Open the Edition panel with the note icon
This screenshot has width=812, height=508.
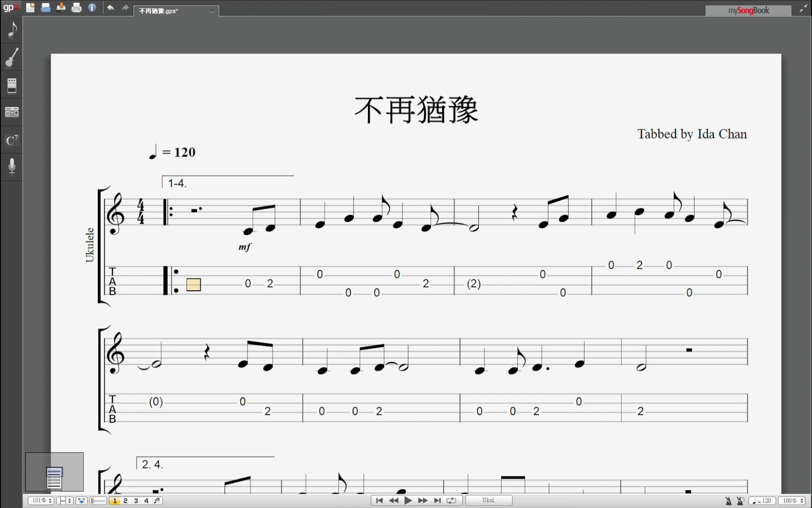pos(12,30)
